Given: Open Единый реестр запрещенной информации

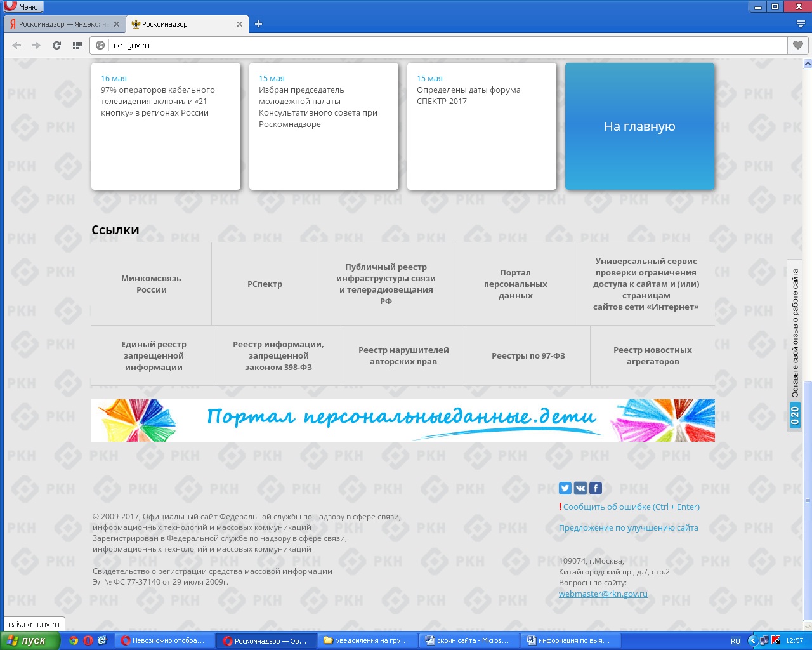Looking at the screenshot, I should coord(154,355).
